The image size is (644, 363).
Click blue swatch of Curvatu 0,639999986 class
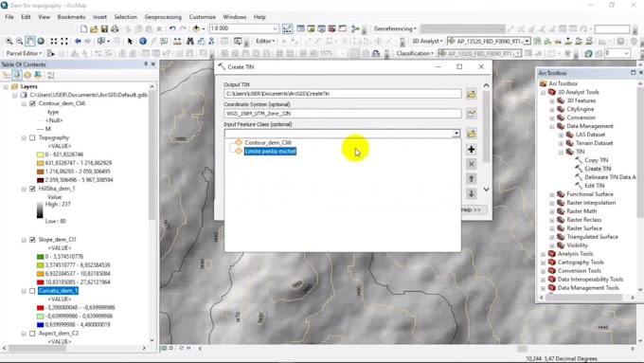pyautogui.click(x=40, y=325)
